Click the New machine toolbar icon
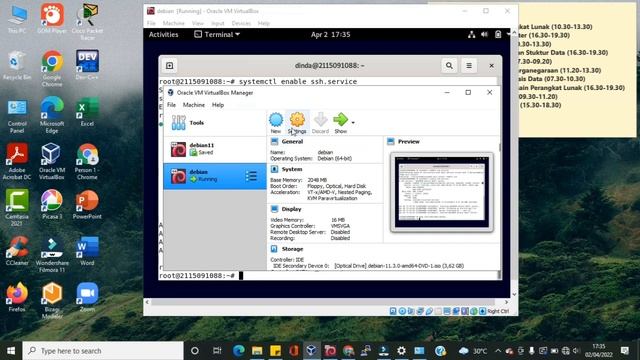Viewport: 640px width, 360px height. click(x=276, y=123)
